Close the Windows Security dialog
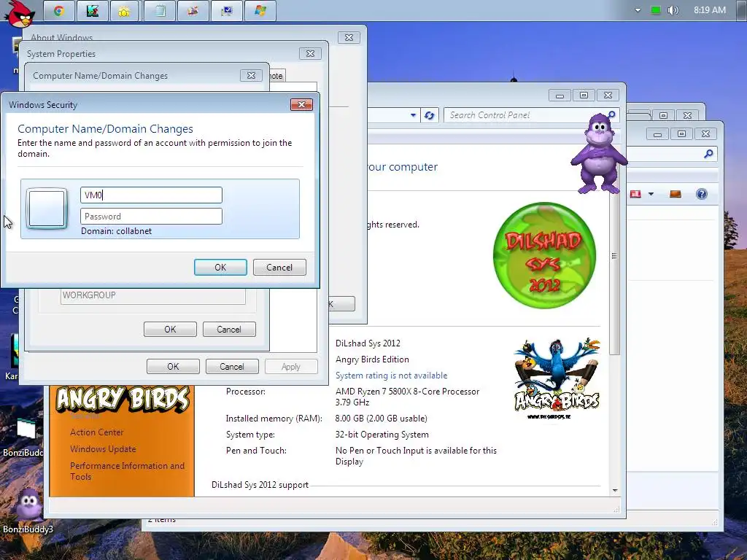The height and width of the screenshot is (560, 747). point(301,104)
